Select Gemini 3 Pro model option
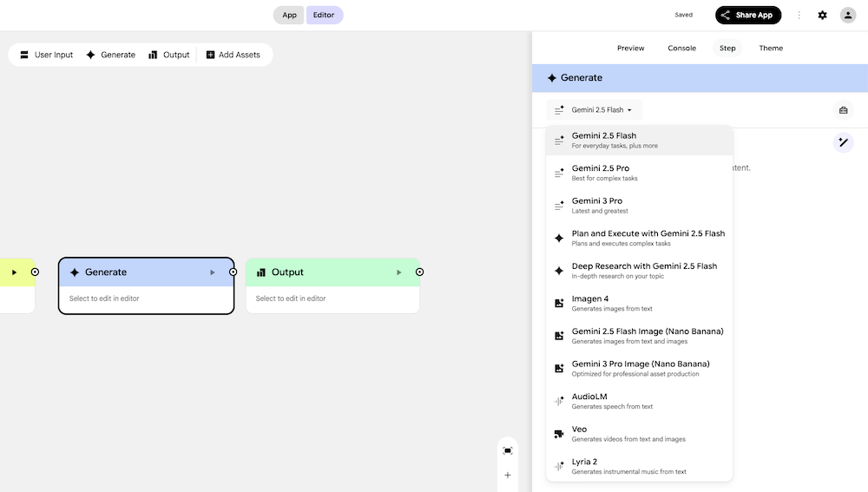868x492 pixels. (640, 206)
